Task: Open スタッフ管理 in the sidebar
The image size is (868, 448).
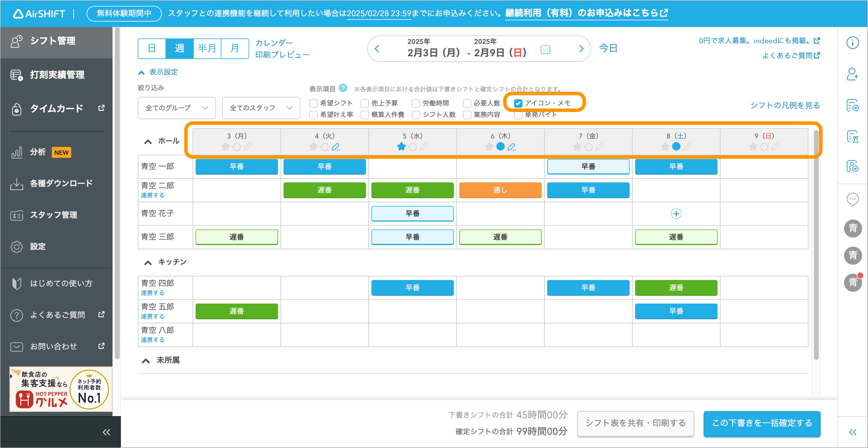Action: [x=56, y=215]
